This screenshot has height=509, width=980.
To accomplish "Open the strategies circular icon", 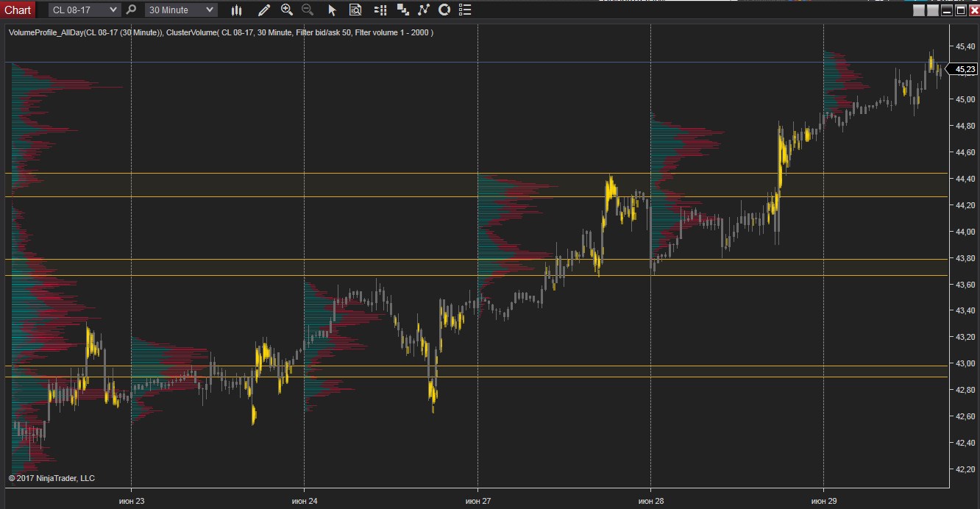I will click(444, 10).
